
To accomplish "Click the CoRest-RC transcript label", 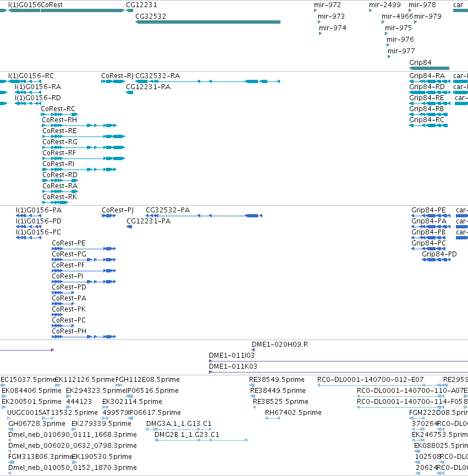I will tap(58, 108).
